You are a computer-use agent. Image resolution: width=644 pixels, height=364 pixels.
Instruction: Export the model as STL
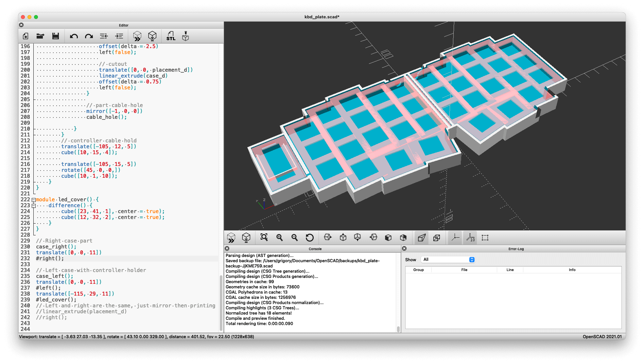pyautogui.click(x=171, y=36)
